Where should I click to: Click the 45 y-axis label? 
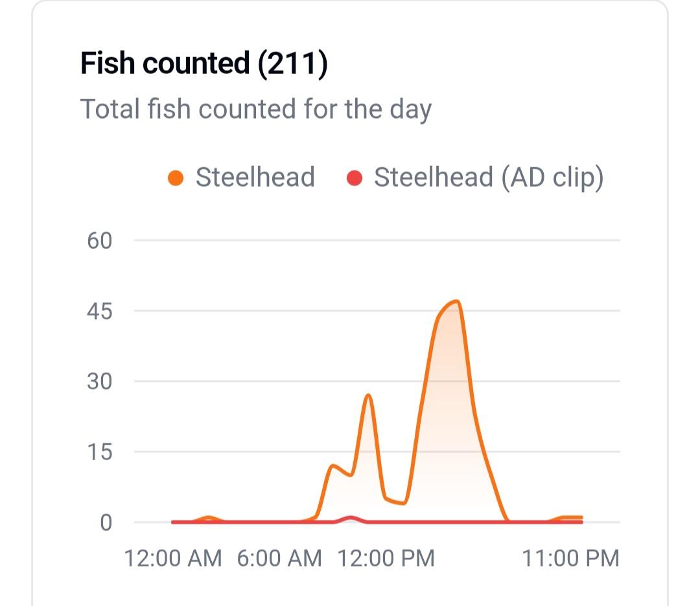coord(99,312)
